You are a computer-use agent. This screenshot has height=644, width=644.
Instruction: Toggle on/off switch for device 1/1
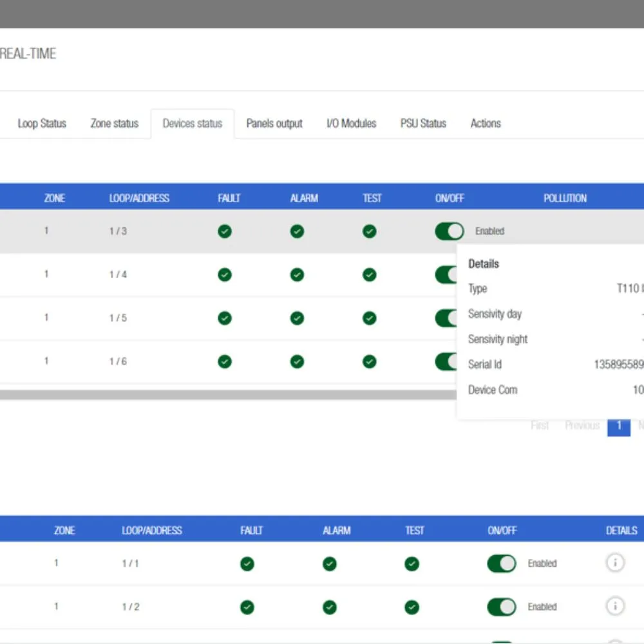tap(502, 563)
